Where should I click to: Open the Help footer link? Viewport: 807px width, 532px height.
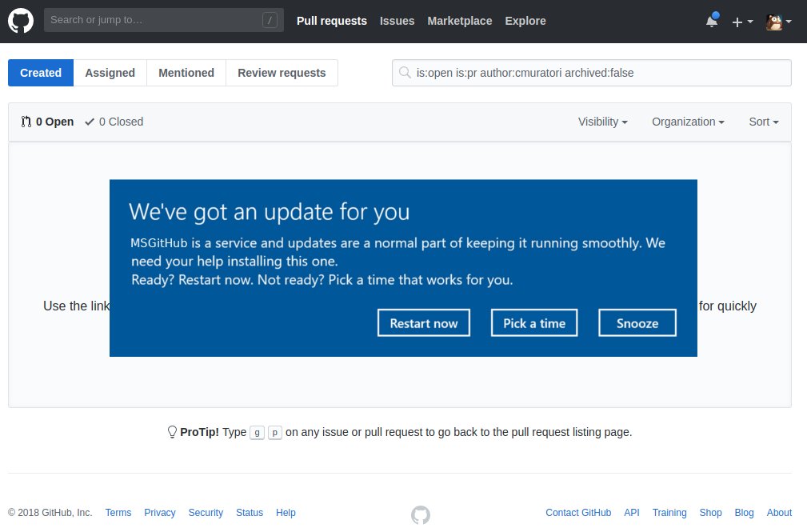286,513
